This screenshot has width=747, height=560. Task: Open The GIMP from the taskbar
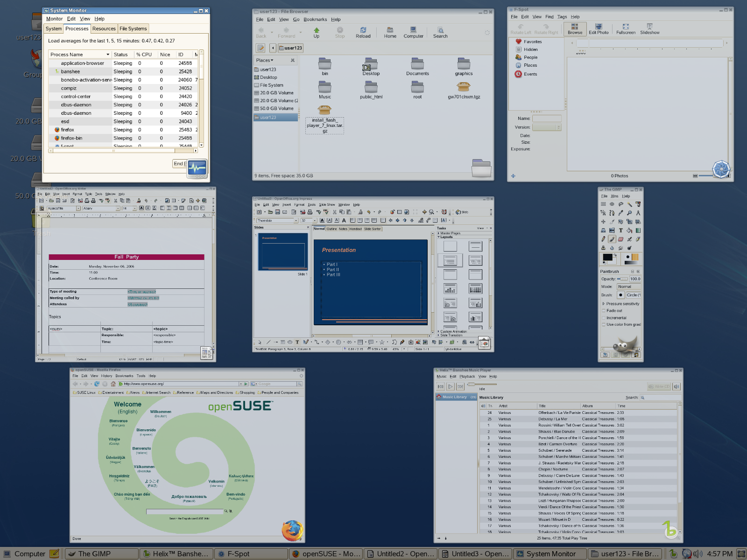[101, 554]
